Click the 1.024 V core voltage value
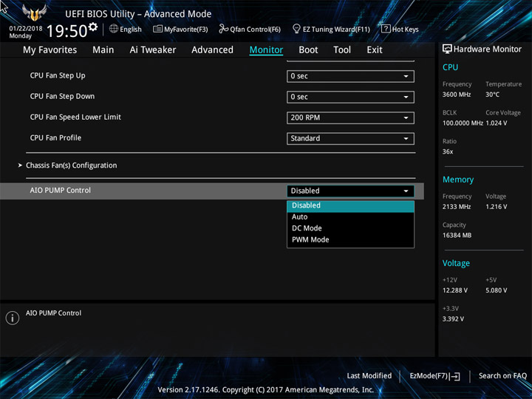 (x=497, y=123)
